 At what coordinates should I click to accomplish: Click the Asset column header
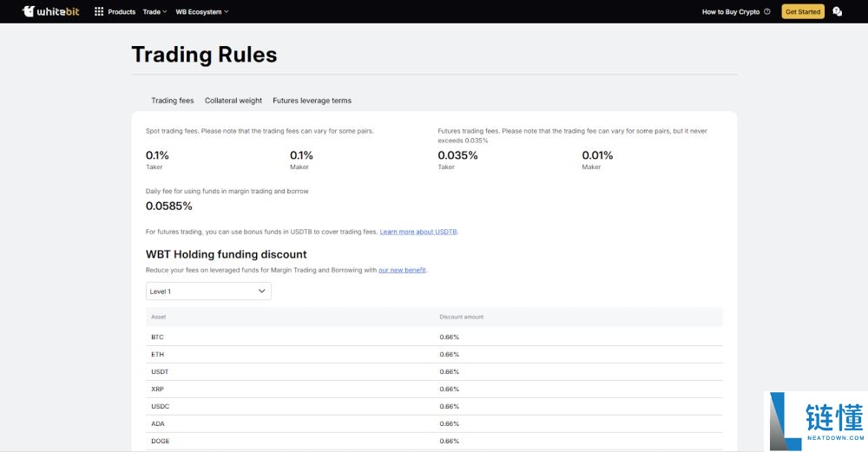pos(158,317)
